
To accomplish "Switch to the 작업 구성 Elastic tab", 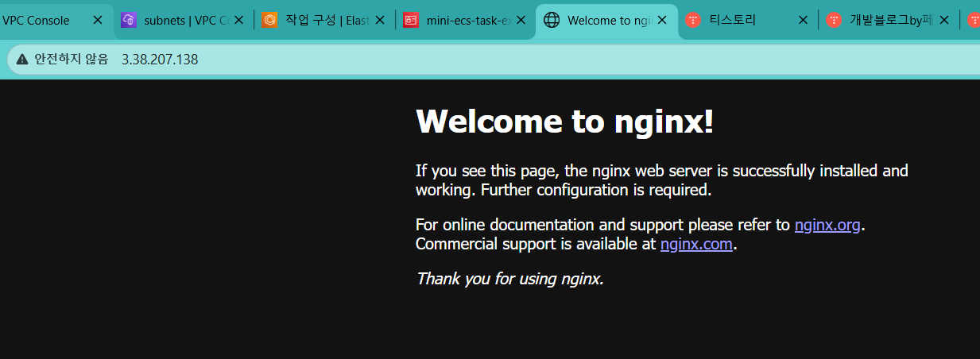I will point(325,21).
